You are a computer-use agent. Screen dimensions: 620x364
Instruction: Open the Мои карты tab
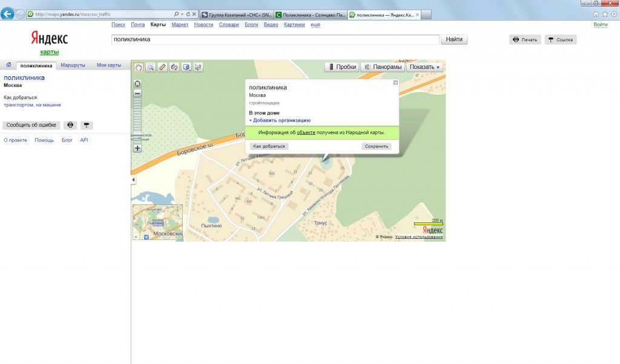[109, 65]
